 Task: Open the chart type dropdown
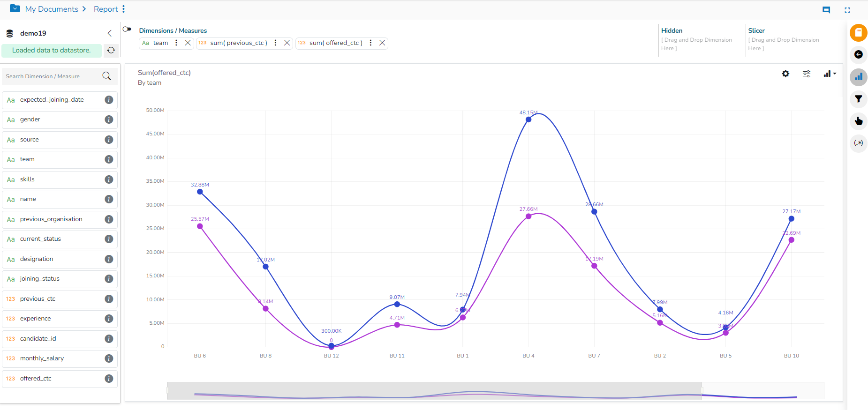(830, 74)
